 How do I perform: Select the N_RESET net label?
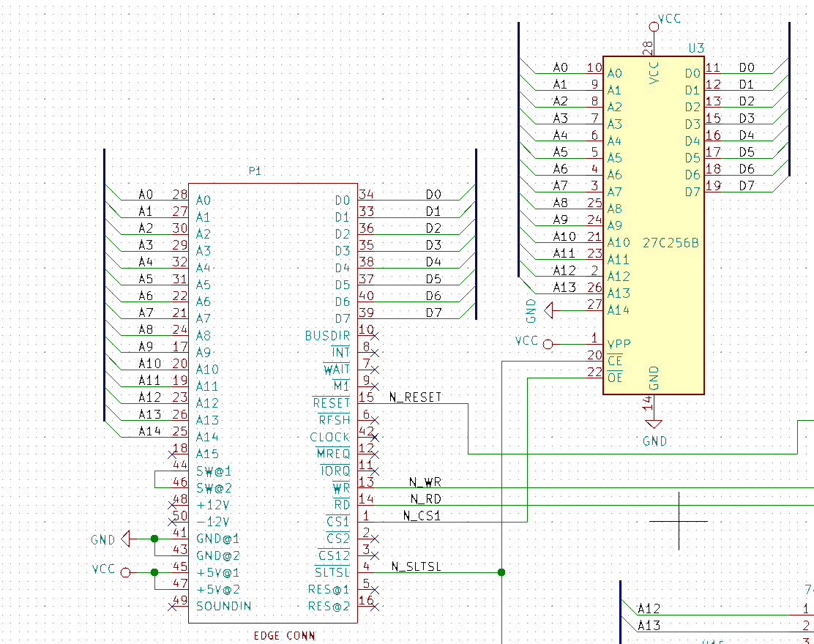[x=415, y=397]
